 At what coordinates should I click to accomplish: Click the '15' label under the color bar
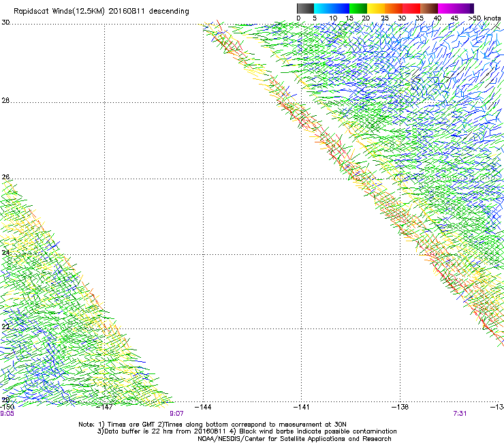(x=349, y=18)
